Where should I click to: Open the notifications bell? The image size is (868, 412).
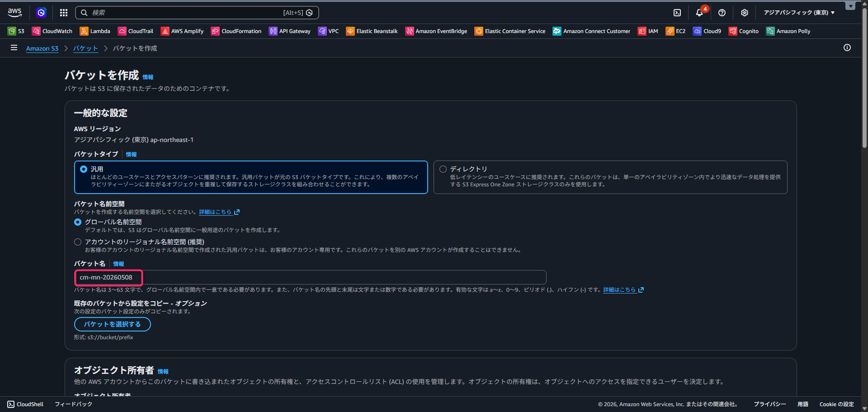click(x=699, y=13)
